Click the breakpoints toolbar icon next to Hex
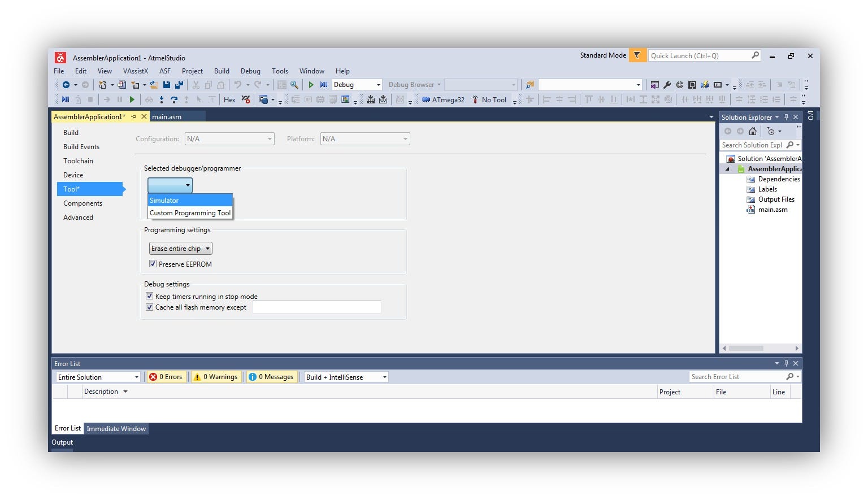The height and width of the screenshot is (500, 868). [x=246, y=100]
